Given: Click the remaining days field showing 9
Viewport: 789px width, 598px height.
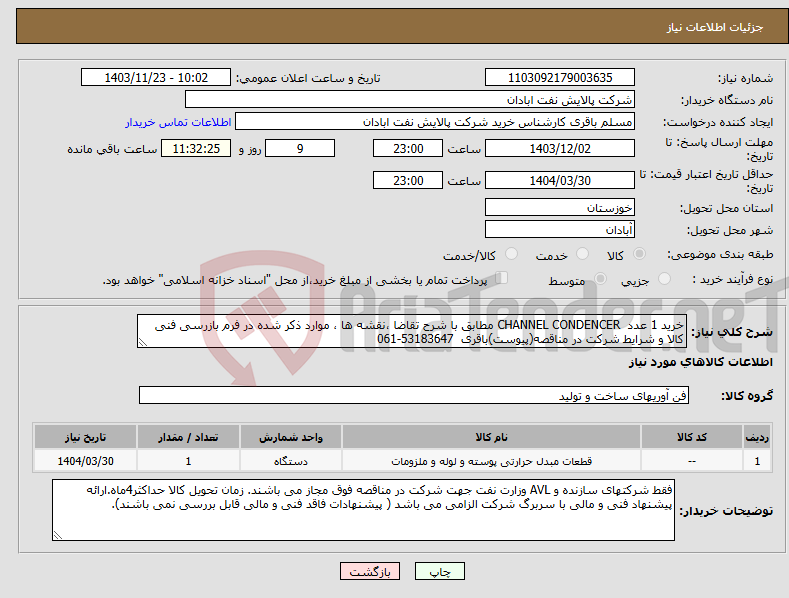Looking at the screenshot, I should [x=300, y=148].
